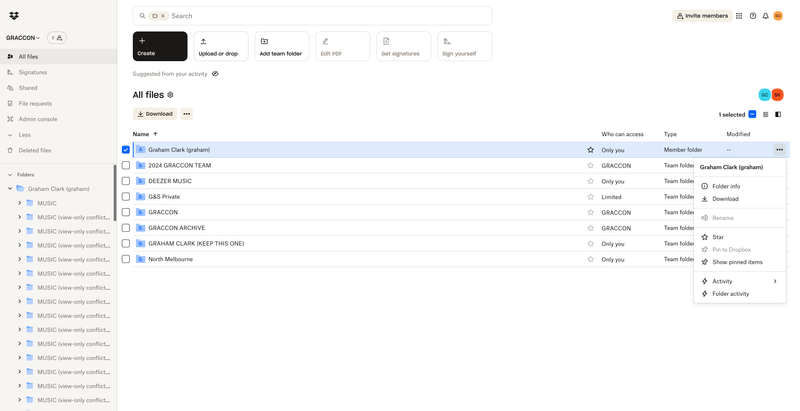
Task: Open the GRACCON account switcher dropdown
Action: (23, 38)
